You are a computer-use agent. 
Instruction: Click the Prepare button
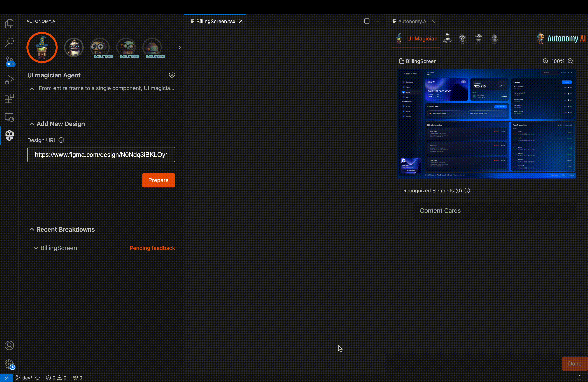click(x=158, y=180)
